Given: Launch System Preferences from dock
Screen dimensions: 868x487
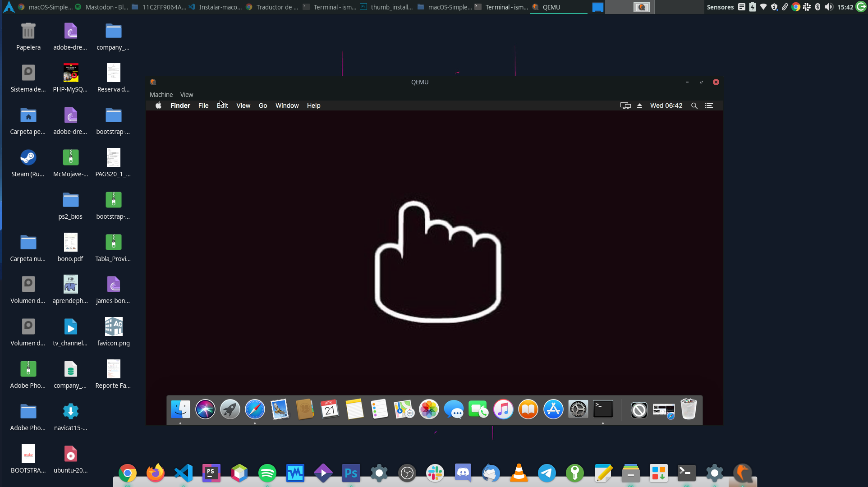Looking at the screenshot, I should 578,409.
